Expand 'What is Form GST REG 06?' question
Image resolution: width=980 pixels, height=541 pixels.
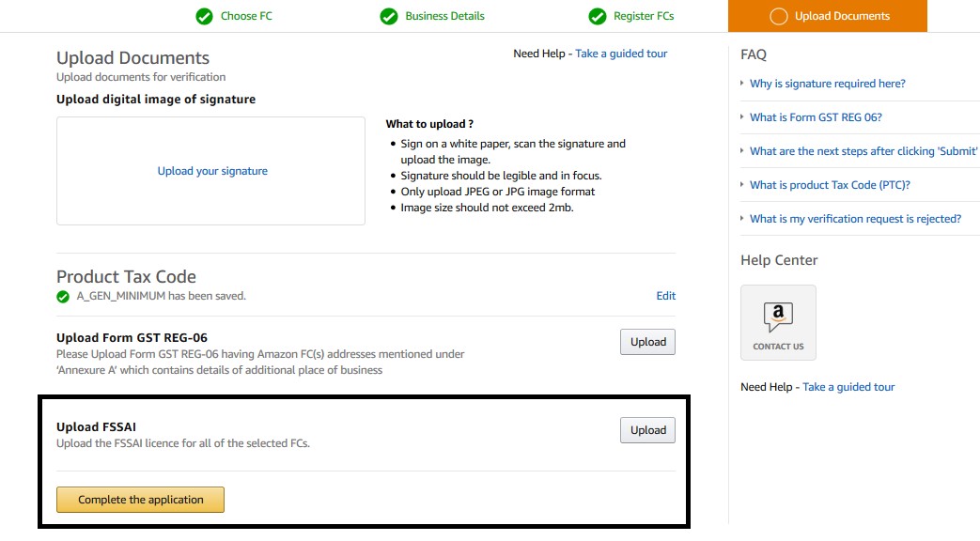coord(816,117)
